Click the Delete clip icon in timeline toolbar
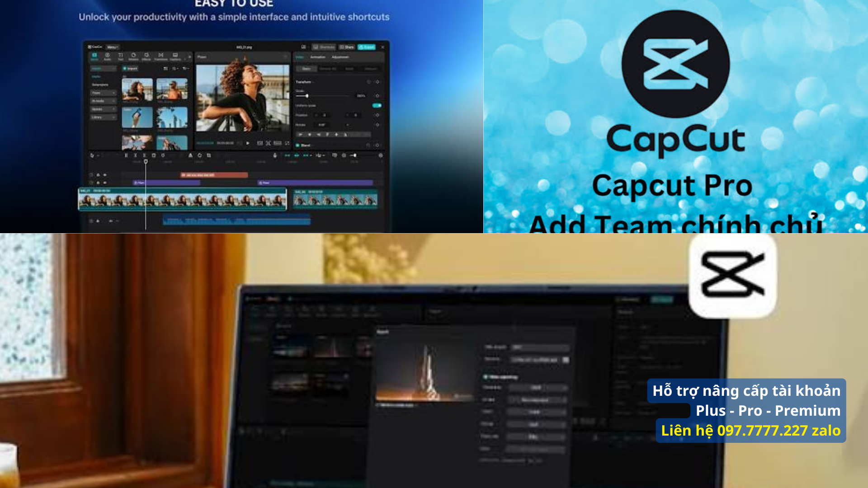The height and width of the screenshot is (488, 868). click(154, 155)
